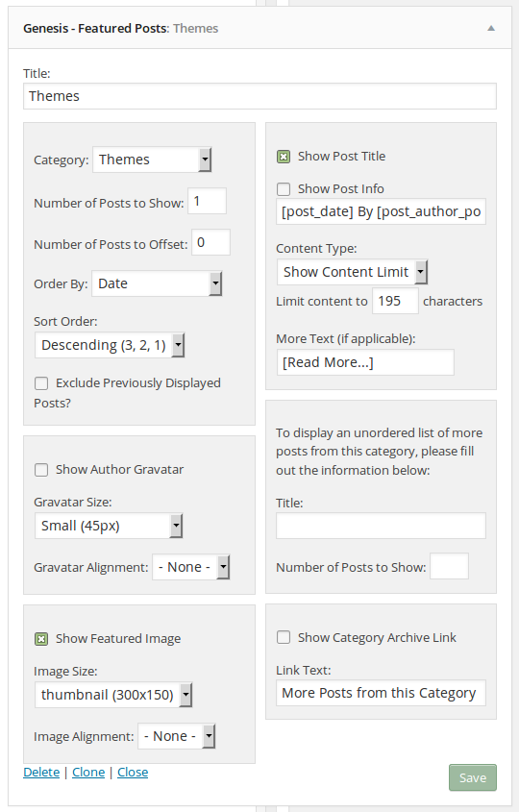Click the Clone link
The height and width of the screenshot is (812, 519).
(88, 773)
